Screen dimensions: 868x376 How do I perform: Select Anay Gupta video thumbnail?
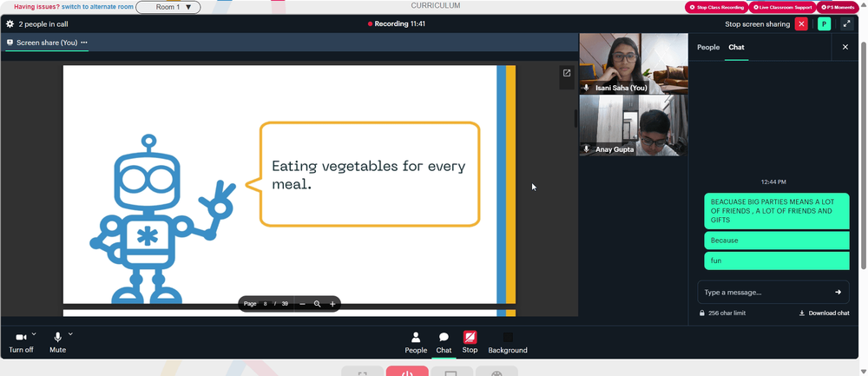tap(634, 126)
